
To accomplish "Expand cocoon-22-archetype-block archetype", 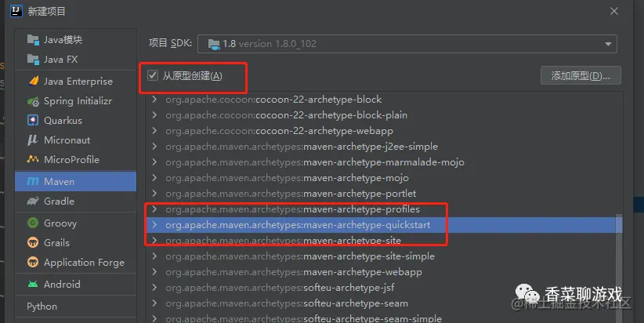I will pyautogui.click(x=154, y=99).
